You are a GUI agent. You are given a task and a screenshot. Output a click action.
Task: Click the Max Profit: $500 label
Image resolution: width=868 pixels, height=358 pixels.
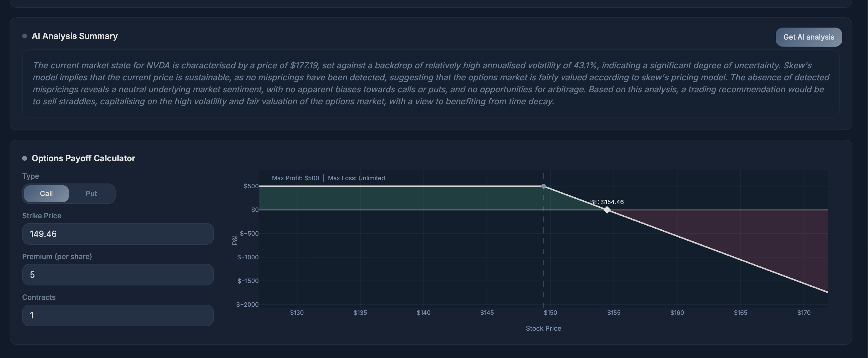[x=295, y=178]
